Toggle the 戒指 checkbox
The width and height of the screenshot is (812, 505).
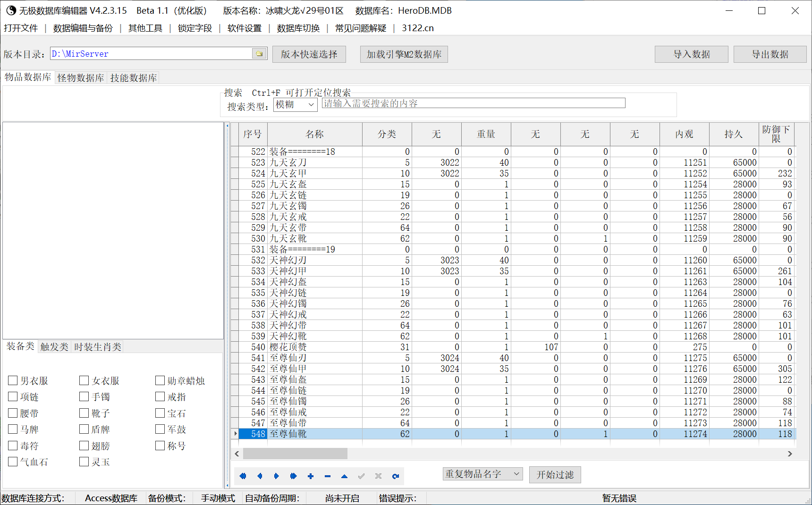[x=160, y=396]
